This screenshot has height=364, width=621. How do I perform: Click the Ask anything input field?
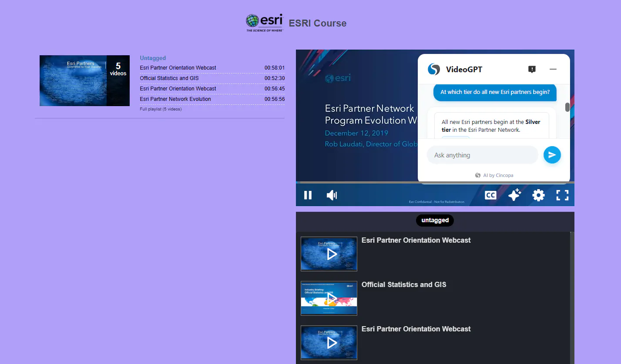point(482,155)
